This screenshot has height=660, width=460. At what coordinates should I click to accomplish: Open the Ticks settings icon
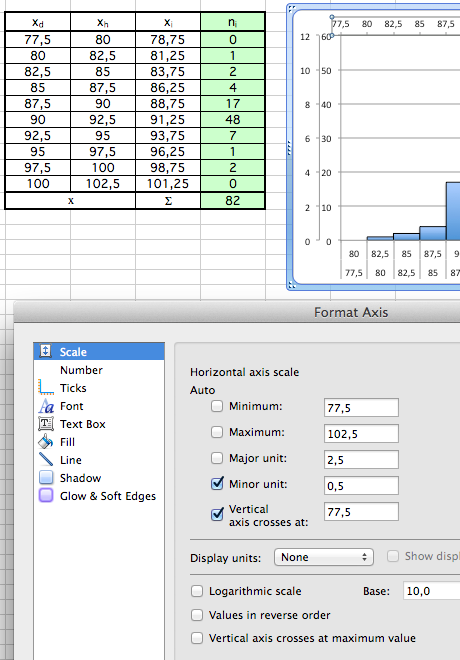(x=46, y=387)
